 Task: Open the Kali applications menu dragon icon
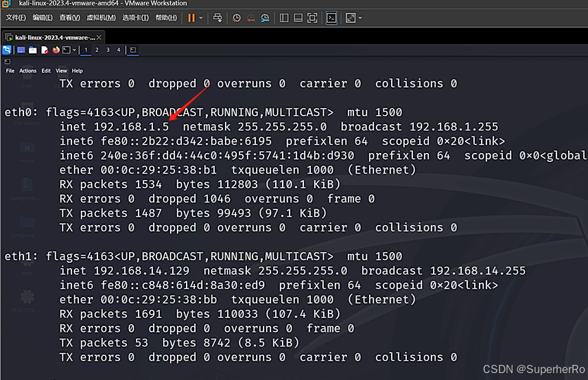(7, 50)
